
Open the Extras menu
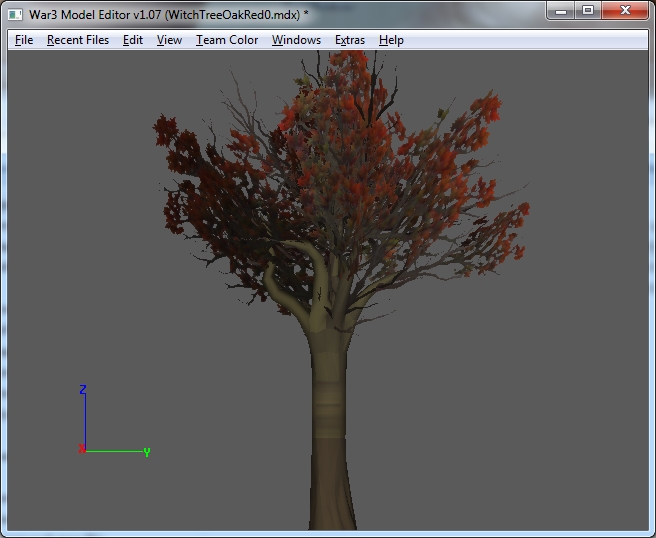(x=350, y=40)
